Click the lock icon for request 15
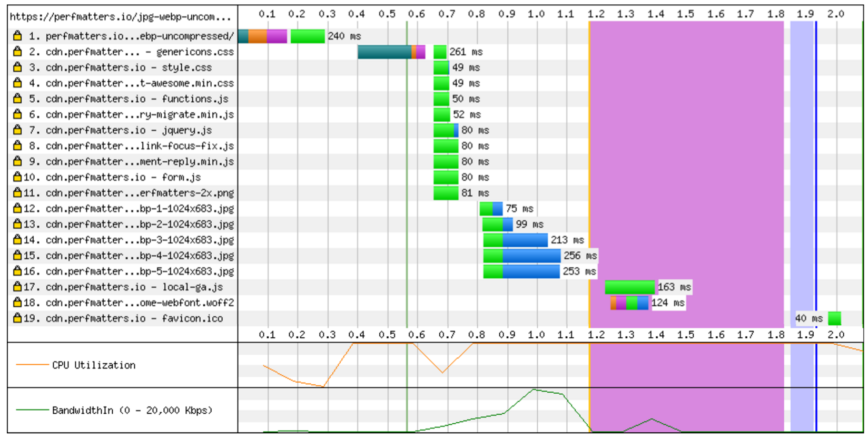Viewport: 868px width, 438px height. pyautogui.click(x=17, y=256)
